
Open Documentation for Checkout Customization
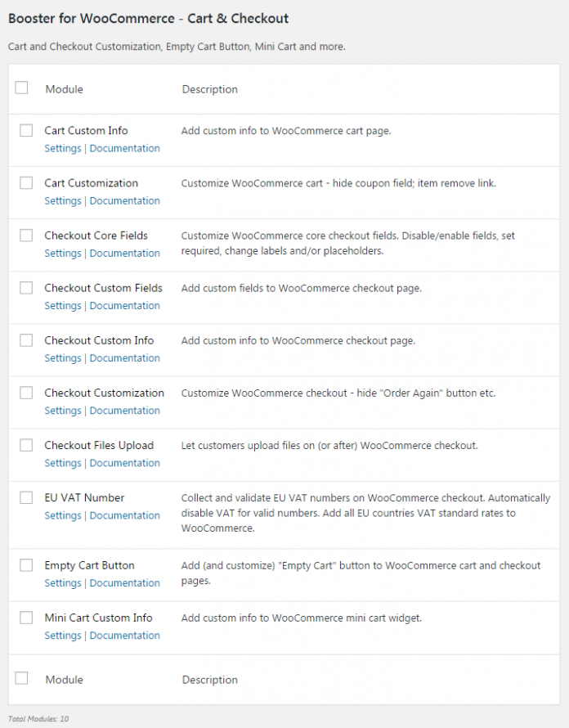(x=124, y=410)
